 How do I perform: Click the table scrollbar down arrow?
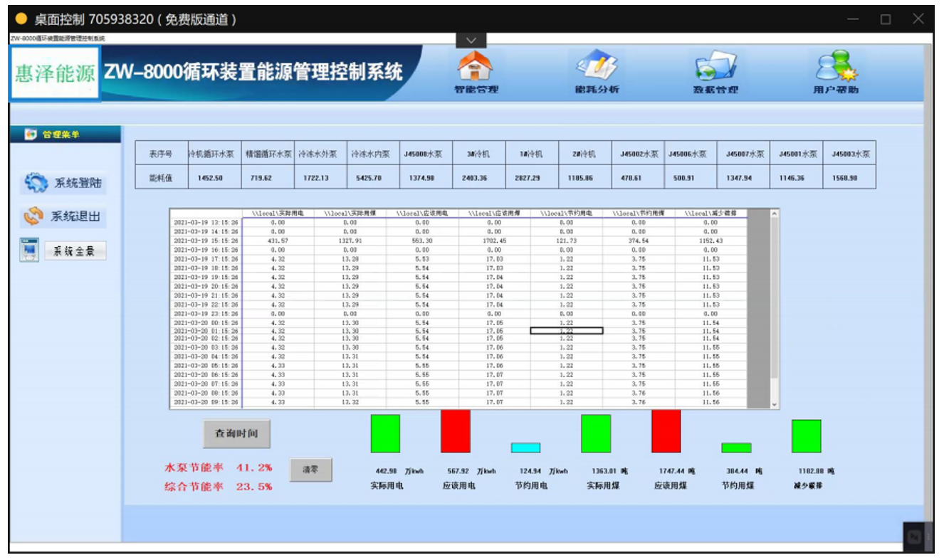pos(775,404)
